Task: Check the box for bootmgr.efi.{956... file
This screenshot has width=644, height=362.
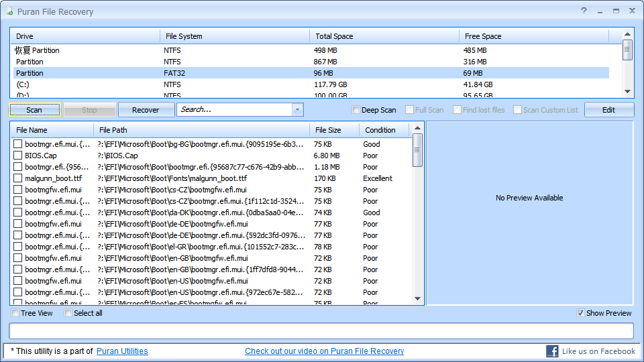Action: 17,167
